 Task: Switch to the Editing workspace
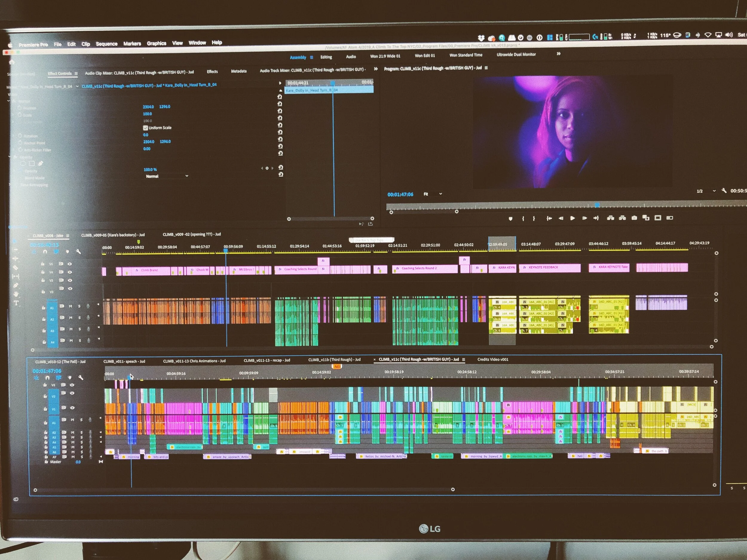tap(326, 57)
